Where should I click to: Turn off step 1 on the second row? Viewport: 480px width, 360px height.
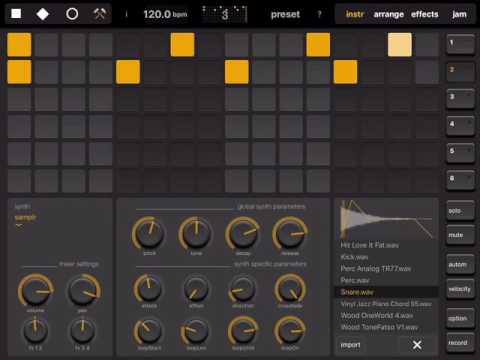(x=19, y=72)
